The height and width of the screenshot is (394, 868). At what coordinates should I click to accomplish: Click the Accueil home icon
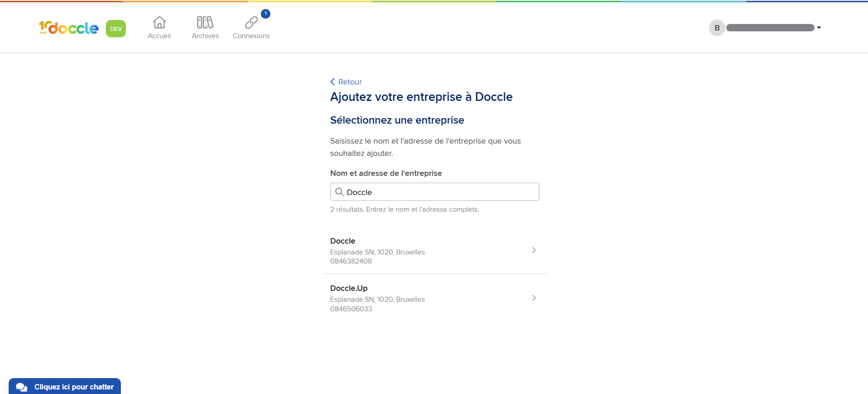click(x=159, y=22)
